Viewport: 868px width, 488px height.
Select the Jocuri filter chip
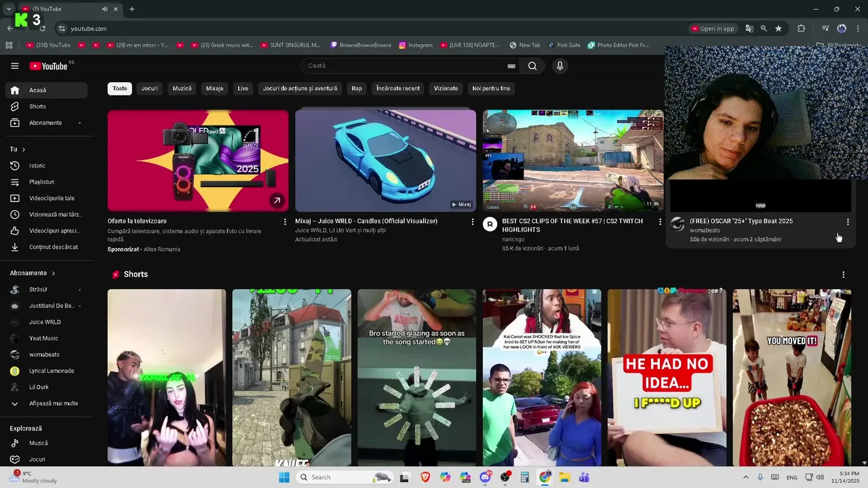(149, 88)
